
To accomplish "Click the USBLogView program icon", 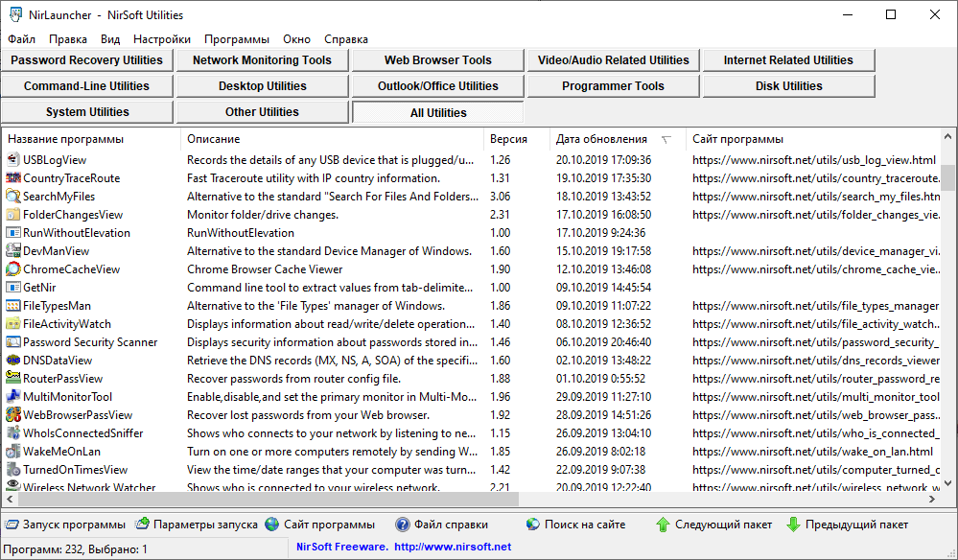I will 12,160.
